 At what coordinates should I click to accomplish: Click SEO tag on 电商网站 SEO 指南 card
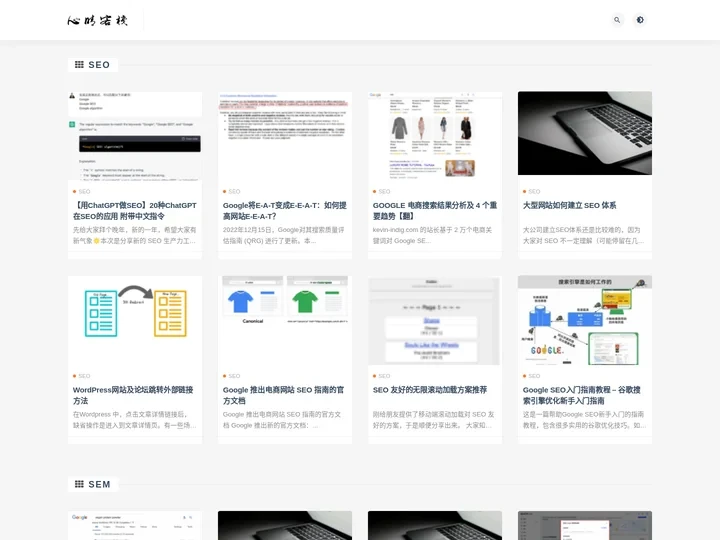point(234,376)
